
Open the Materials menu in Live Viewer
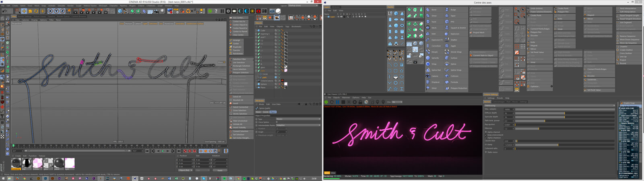[346, 97]
